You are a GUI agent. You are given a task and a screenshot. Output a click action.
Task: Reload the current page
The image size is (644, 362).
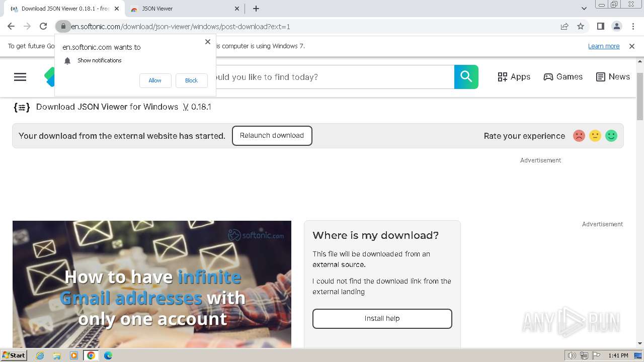click(x=43, y=26)
